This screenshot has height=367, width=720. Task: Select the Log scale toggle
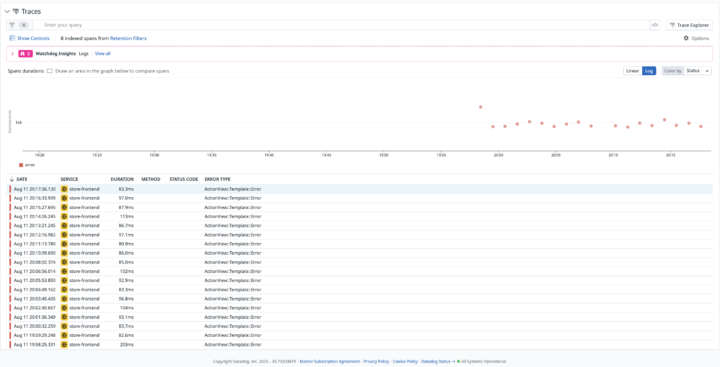(649, 71)
